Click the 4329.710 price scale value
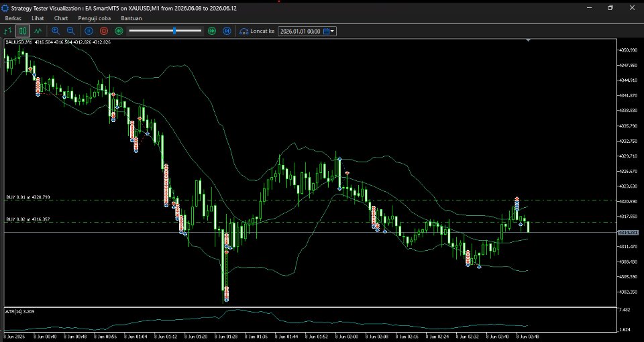Image resolution: width=644 pixels, height=342 pixels. [628, 156]
